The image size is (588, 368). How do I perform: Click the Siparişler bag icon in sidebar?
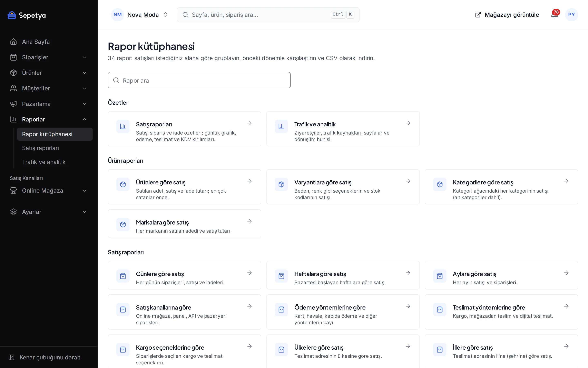14,57
